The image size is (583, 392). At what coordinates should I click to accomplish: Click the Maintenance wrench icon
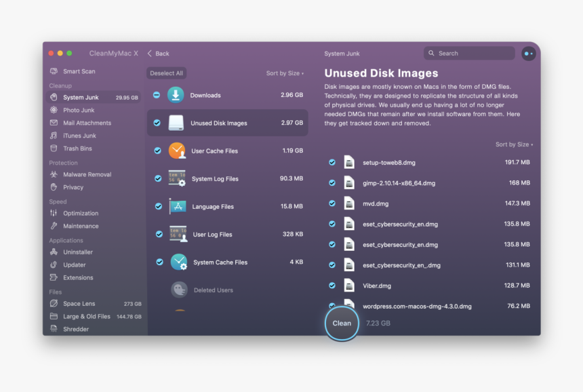point(54,226)
